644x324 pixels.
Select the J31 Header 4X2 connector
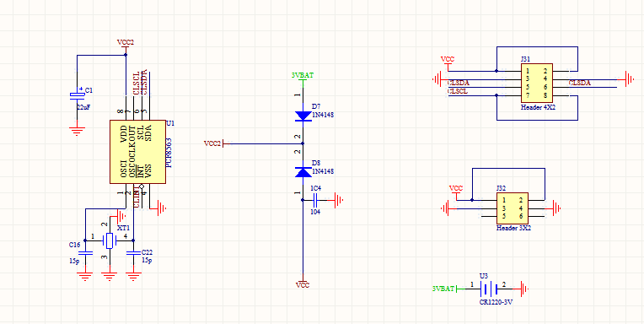537,83
